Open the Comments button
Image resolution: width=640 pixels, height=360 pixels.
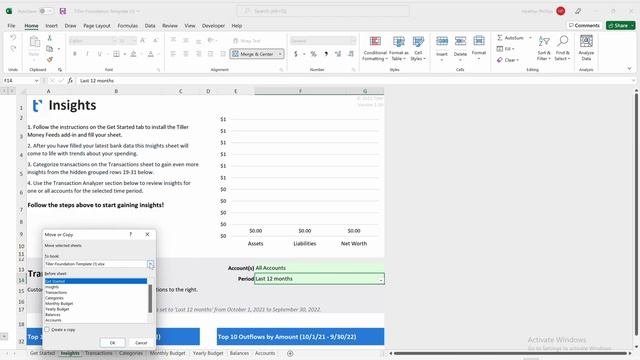584,25
